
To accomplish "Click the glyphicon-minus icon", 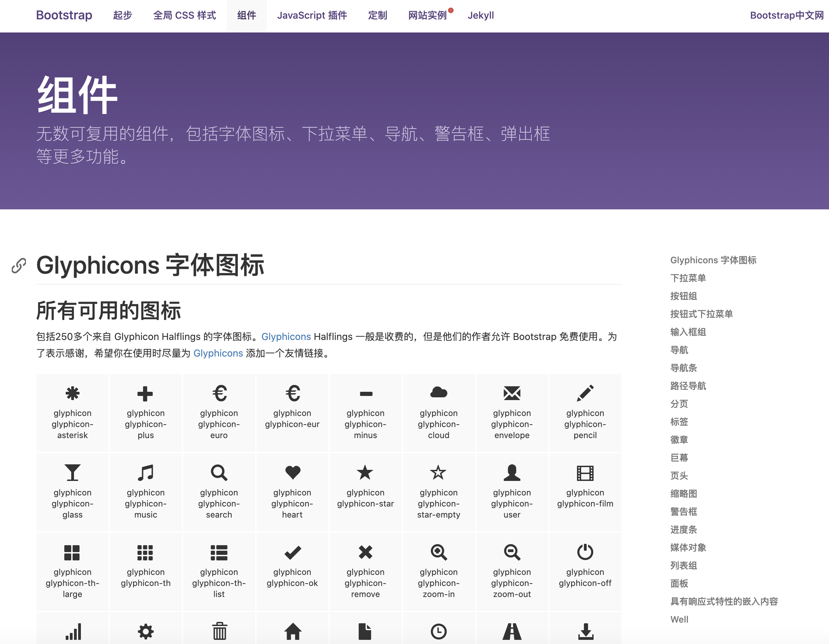I will (366, 394).
